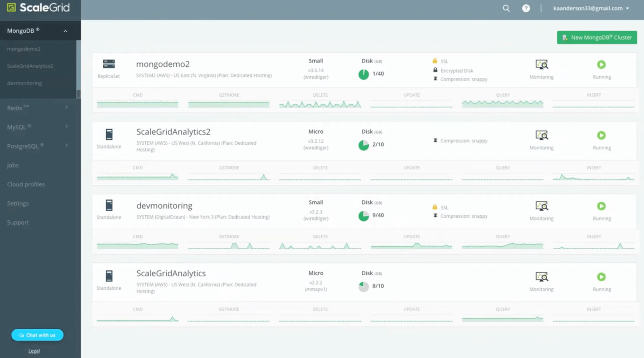644x358 pixels.
Task: Click the 8/10 disk usage pie chart
Action: pyautogui.click(x=363, y=287)
